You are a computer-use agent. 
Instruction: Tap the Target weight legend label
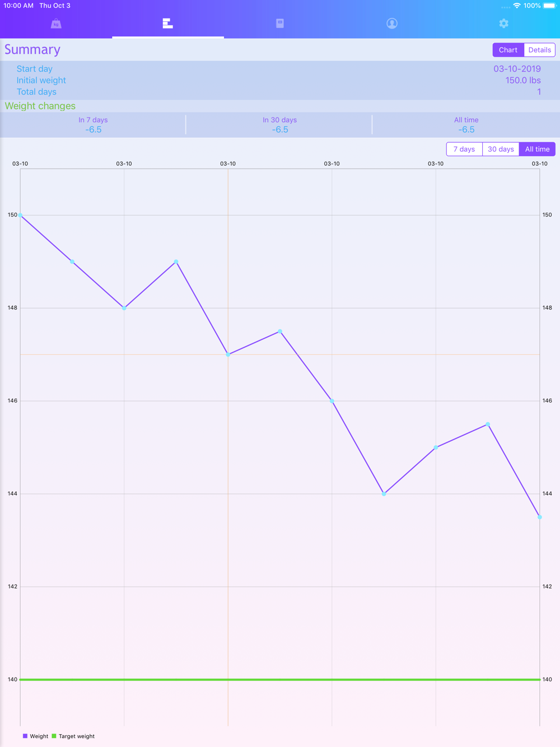[x=77, y=736]
